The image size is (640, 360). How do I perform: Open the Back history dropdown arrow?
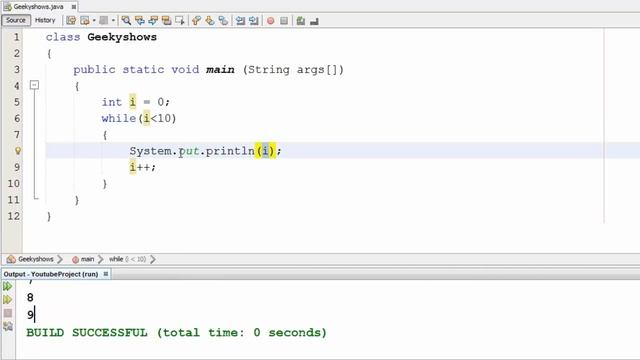click(94, 20)
